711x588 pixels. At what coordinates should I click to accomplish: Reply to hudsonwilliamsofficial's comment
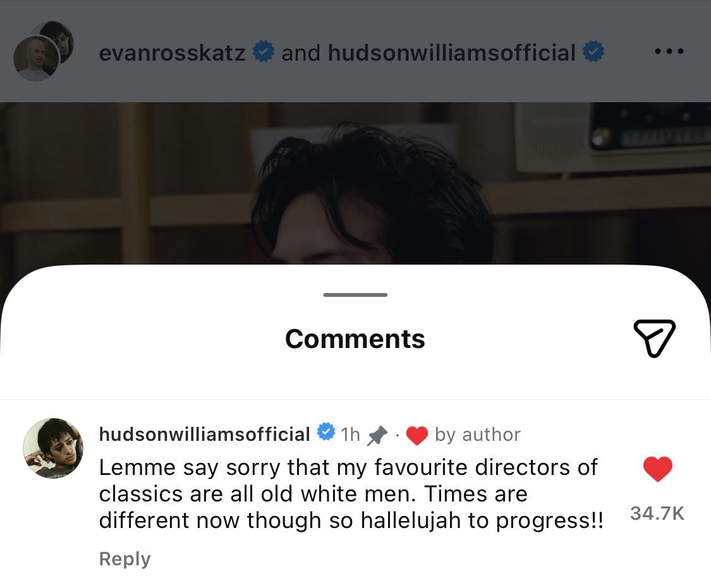(x=125, y=559)
